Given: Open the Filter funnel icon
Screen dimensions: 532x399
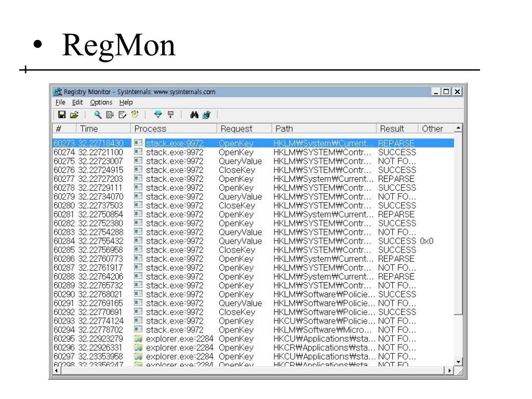Looking at the screenshot, I should pyautogui.click(x=158, y=115).
